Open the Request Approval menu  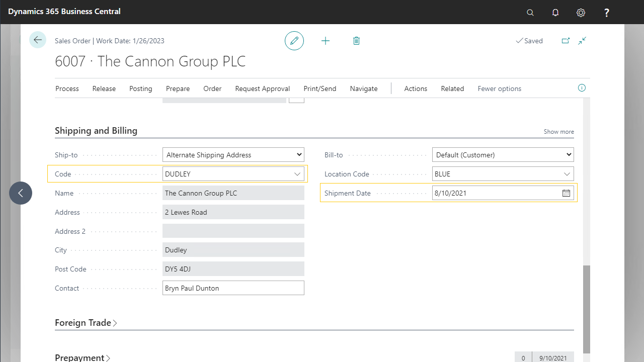pos(263,88)
